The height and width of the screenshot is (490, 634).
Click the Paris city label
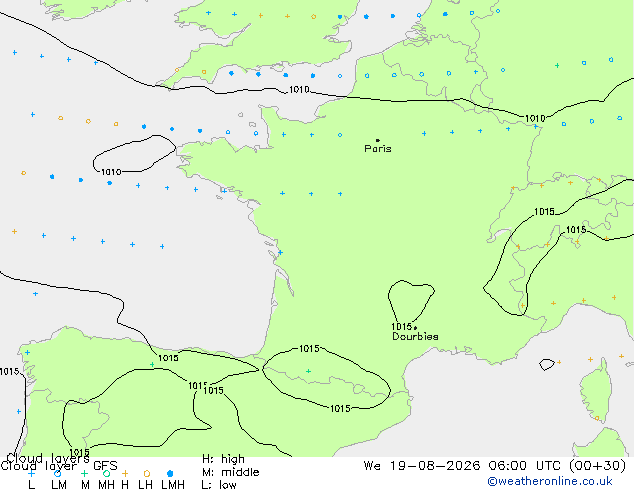point(378,148)
